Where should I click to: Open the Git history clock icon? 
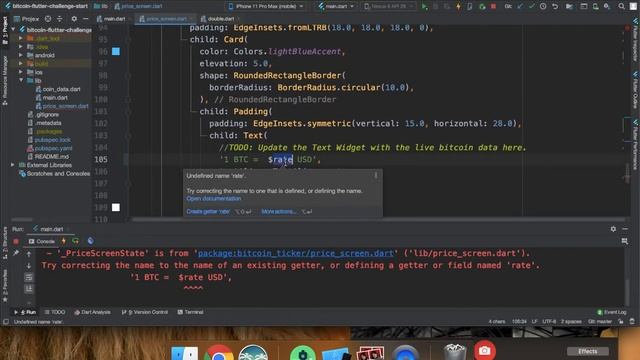pyautogui.click(x=543, y=7)
